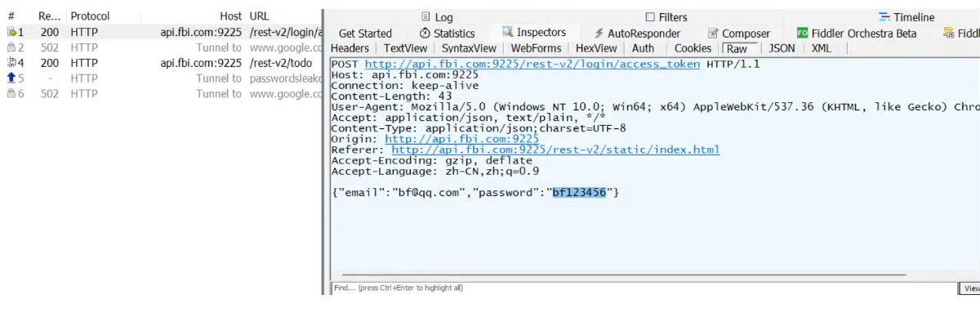Open the Referer static/index.html link
Screen dimensions: 980x322
point(556,150)
